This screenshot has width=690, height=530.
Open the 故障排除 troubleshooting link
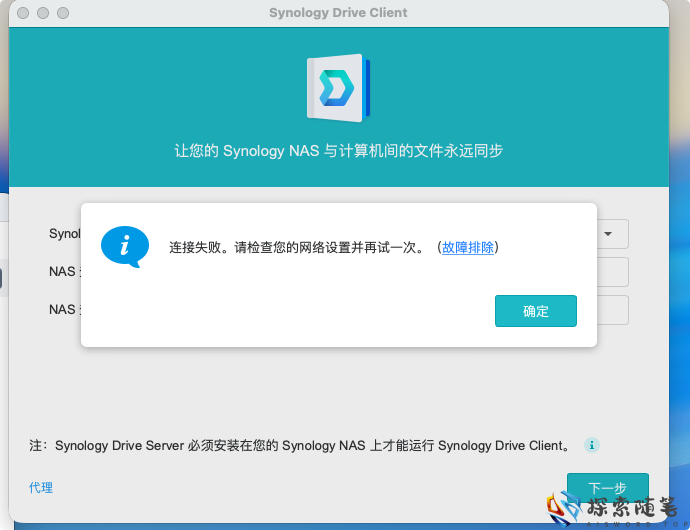point(467,247)
